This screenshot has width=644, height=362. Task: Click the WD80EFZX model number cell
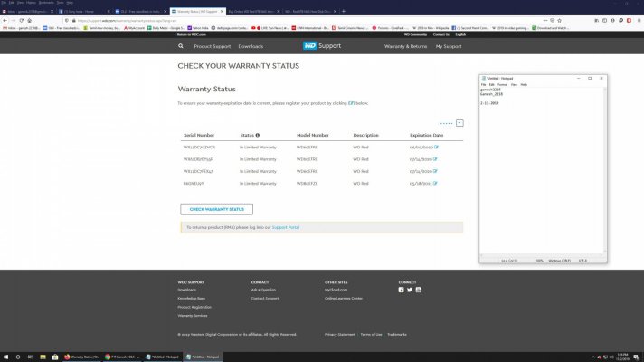pos(308,183)
